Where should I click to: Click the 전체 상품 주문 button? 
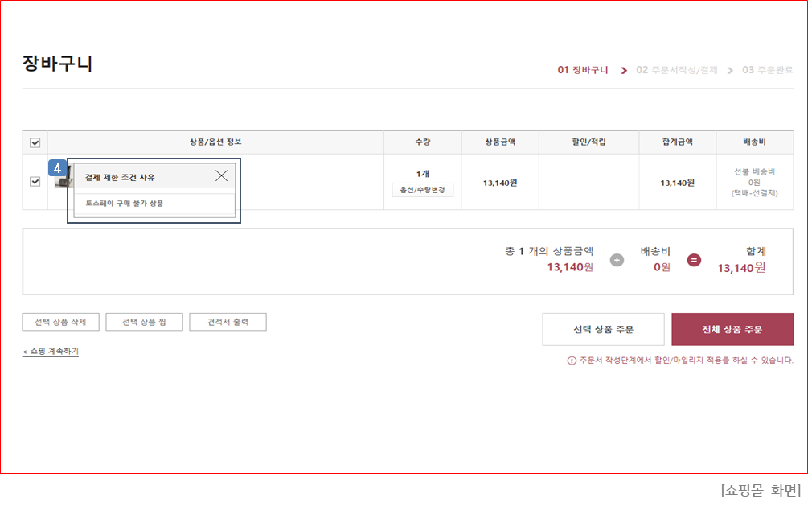click(x=732, y=329)
